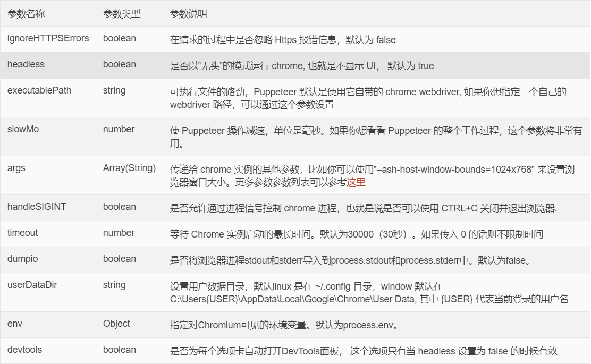Click the boolean type in devtools row
Viewport: 591px width, 364px height.
[x=120, y=350]
